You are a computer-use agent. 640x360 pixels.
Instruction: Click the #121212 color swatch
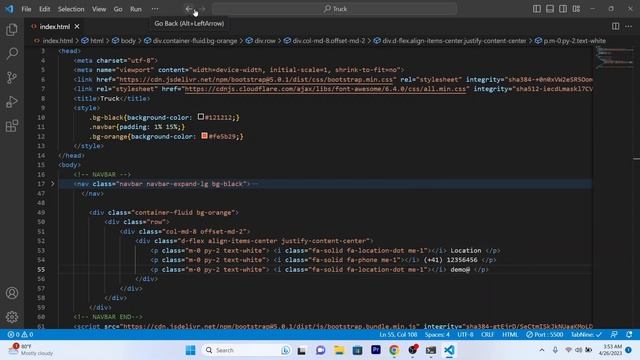click(x=200, y=117)
